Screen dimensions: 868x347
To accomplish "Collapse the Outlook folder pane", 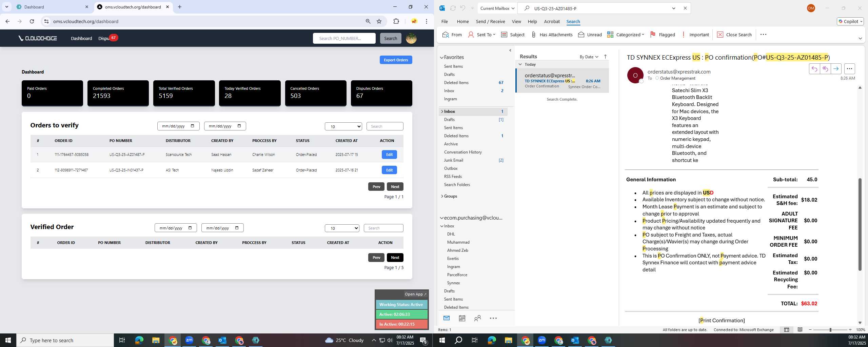I will tap(510, 50).
